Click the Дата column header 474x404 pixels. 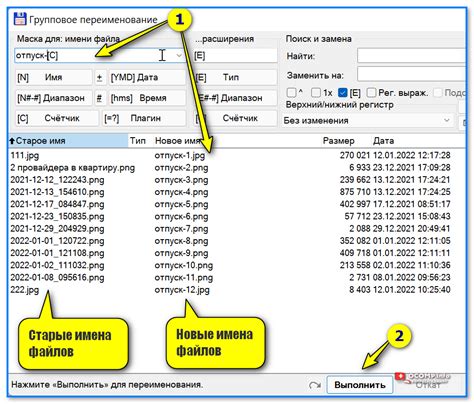tap(383, 141)
